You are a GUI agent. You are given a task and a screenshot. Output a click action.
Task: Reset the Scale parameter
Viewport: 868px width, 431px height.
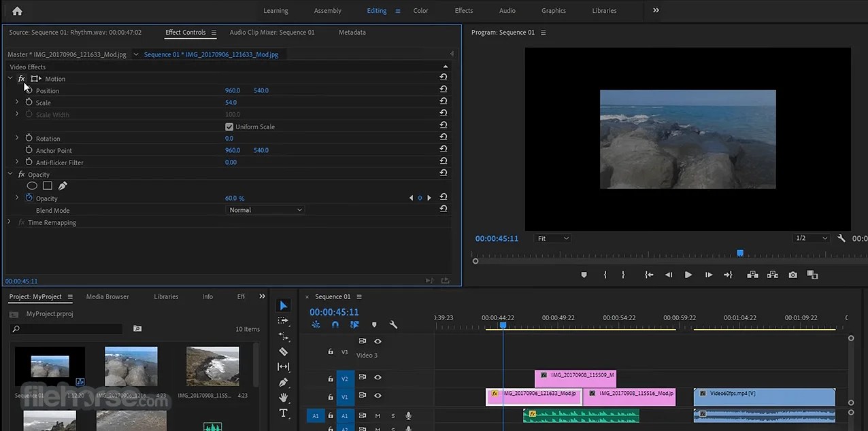click(444, 101)
